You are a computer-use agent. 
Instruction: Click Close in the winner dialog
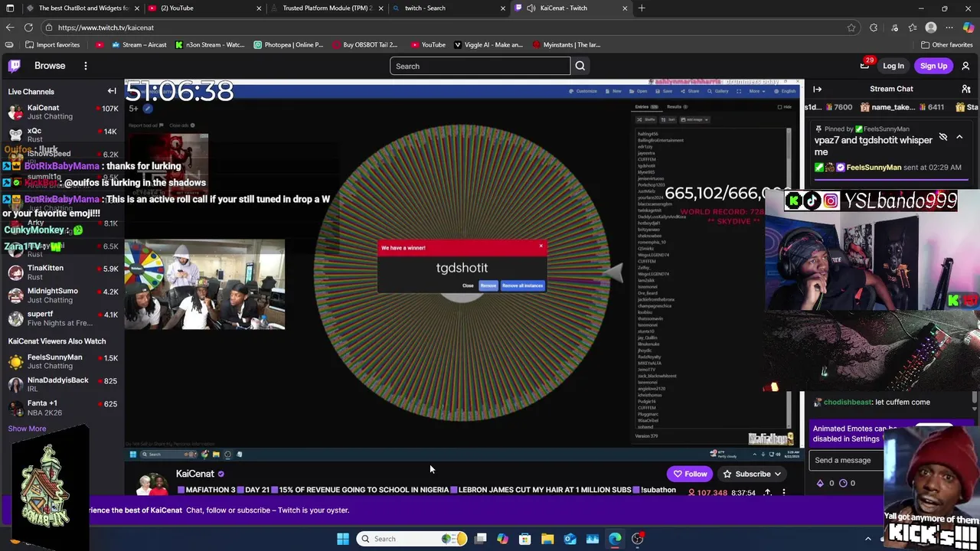click(x=468, y=285)
